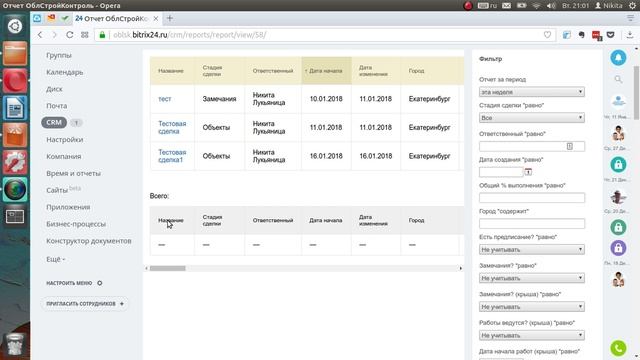Bookmark page with the heart icon
The width and height of the screenshot is (640, 360).
pos(547,35)
